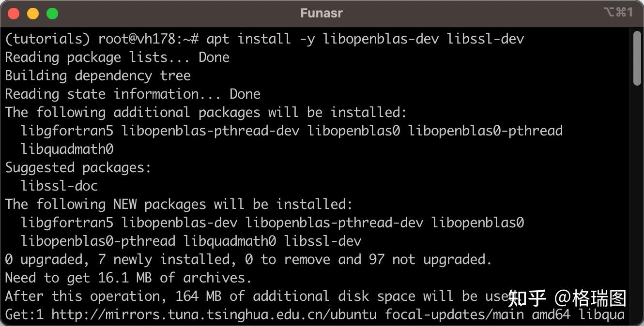Click the ⌥⌘1 window shortcut indicator
This screenshot has width=644, height=326.
click(618, 13)
